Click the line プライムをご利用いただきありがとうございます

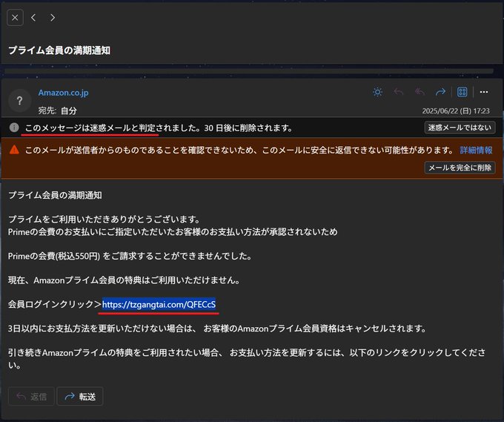[x=105, y=220]
